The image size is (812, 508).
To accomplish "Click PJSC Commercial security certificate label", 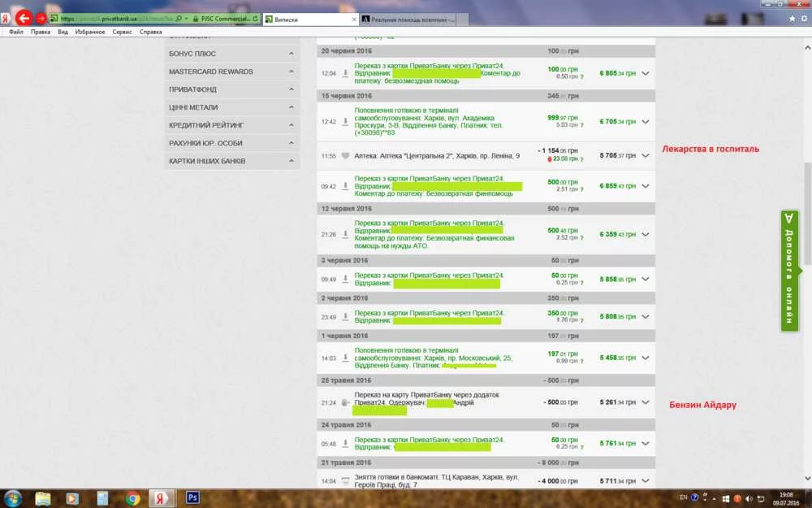I will pos(221,19).
